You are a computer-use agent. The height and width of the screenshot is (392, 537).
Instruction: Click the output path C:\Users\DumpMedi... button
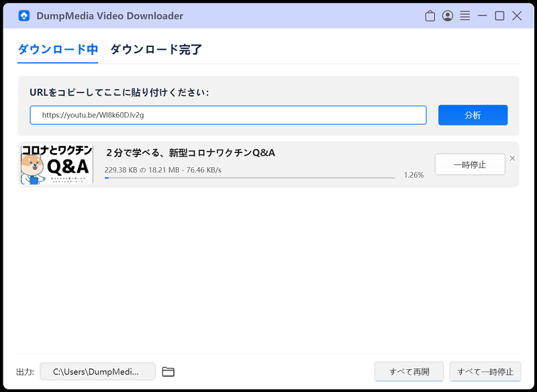pyautogui.click(x=97, y=371)
